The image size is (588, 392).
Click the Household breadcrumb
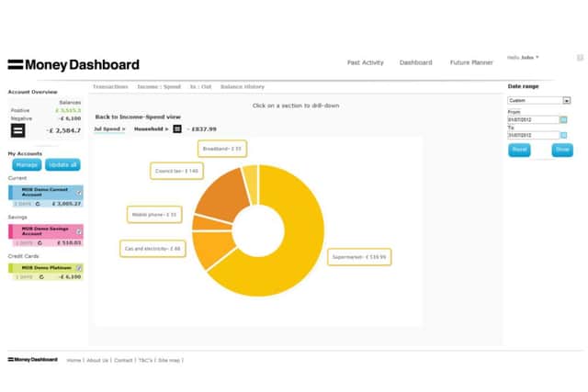pyautogui.click(x=151, y=129)
